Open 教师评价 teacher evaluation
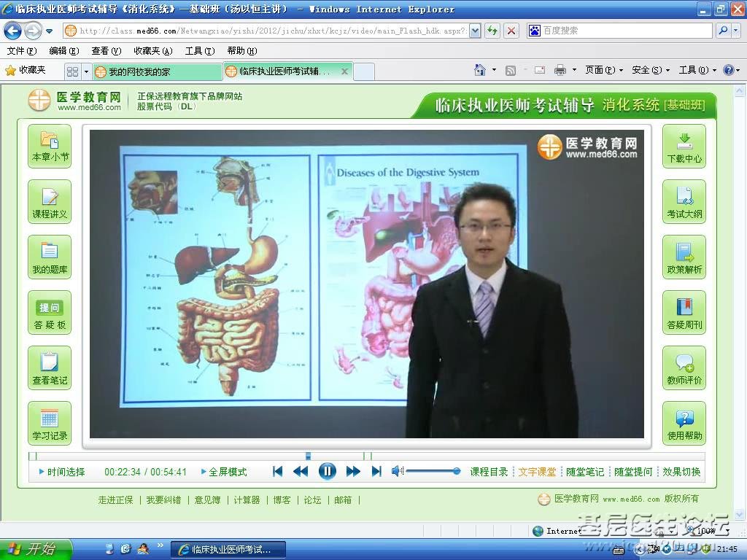 (684, 368)
